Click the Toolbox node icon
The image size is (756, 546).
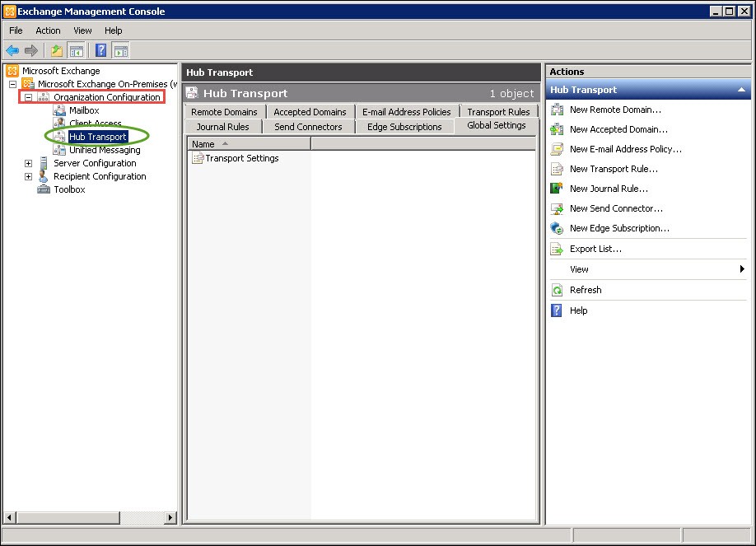click(44, 189)
